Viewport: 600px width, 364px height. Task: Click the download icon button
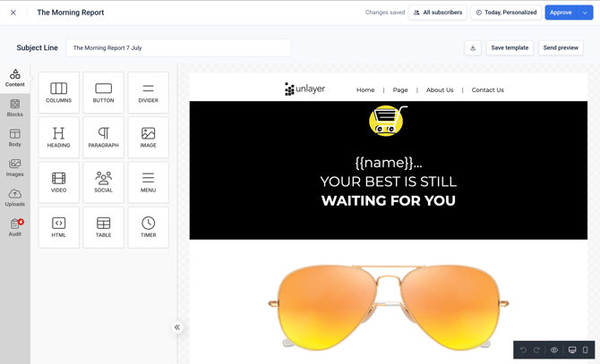pyautogui.click(x=473, y=47)
